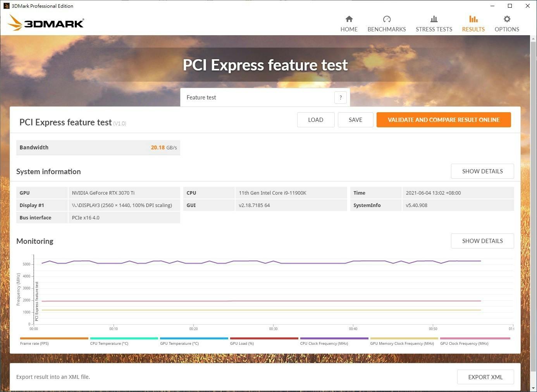Click the 'Export result into an XML file.' text

(x=53, y=377)
